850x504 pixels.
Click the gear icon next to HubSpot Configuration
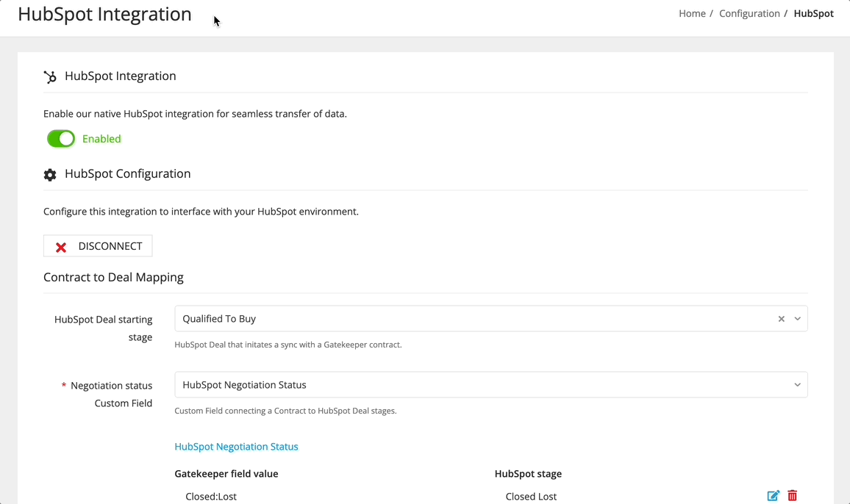(49, 175)
